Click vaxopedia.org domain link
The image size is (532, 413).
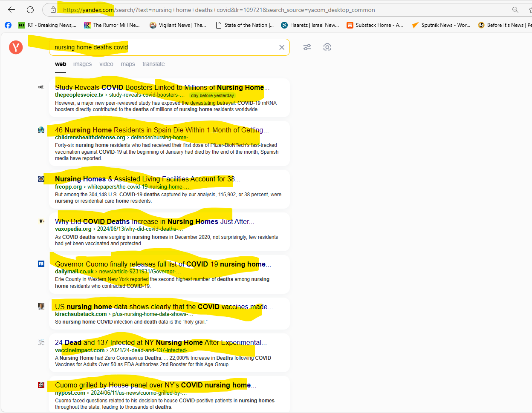point(73,229)
